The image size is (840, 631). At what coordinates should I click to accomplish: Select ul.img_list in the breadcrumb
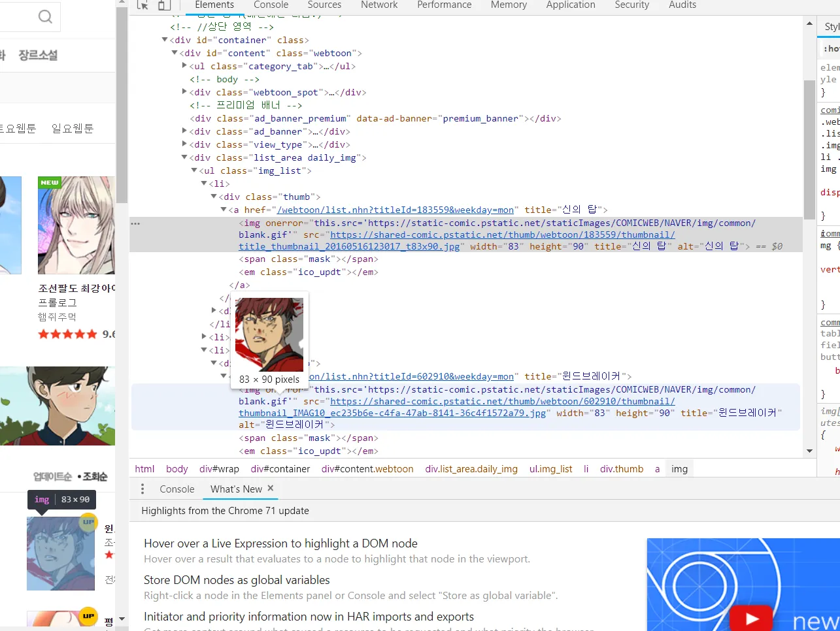coord(550,469)
